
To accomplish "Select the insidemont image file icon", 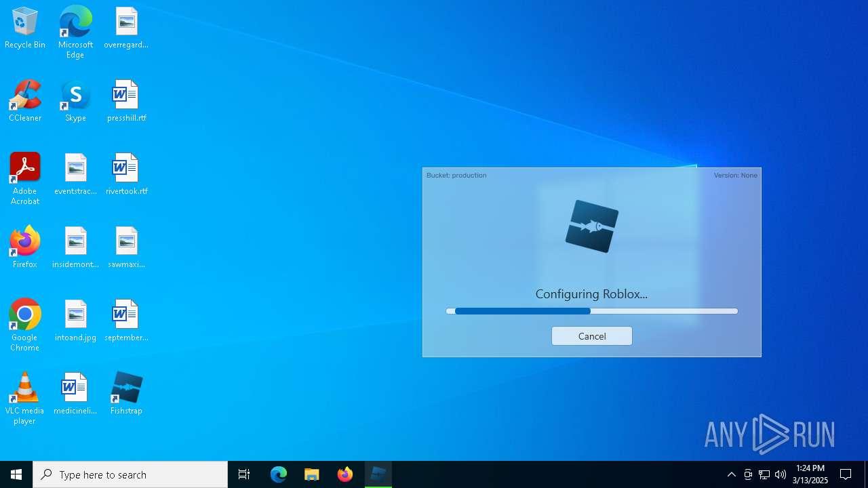I will [x=75, y=248].
